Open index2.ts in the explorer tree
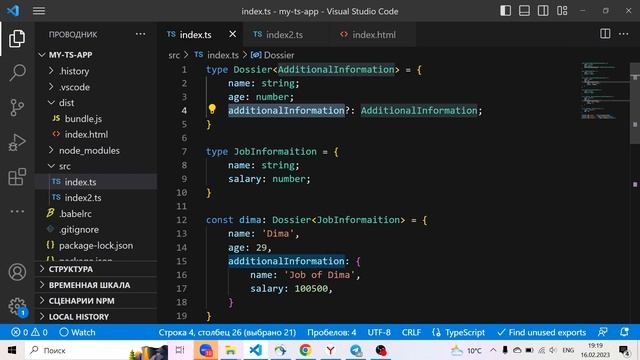 click(x=96, y=198)
